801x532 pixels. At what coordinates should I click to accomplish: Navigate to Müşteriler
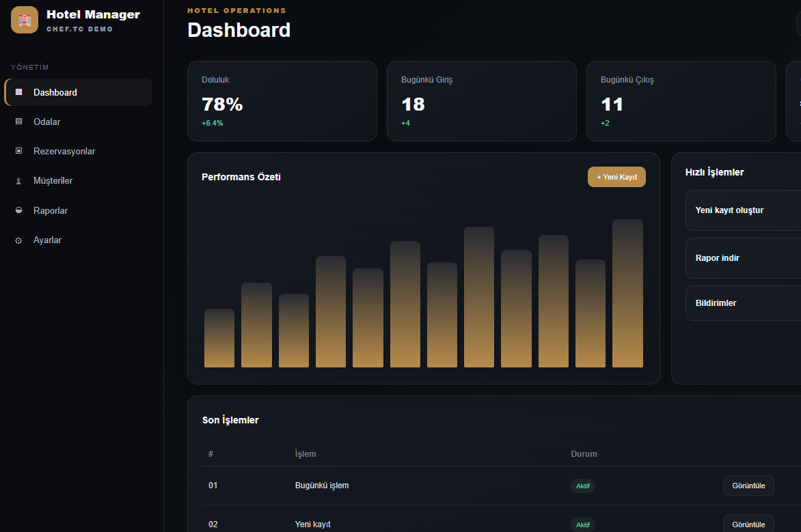(78, 181)
